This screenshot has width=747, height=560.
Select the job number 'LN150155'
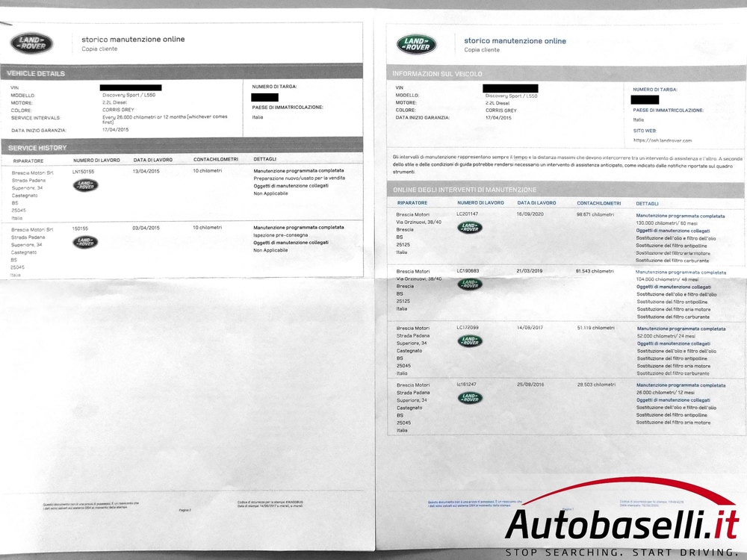(x=83, y=172)
